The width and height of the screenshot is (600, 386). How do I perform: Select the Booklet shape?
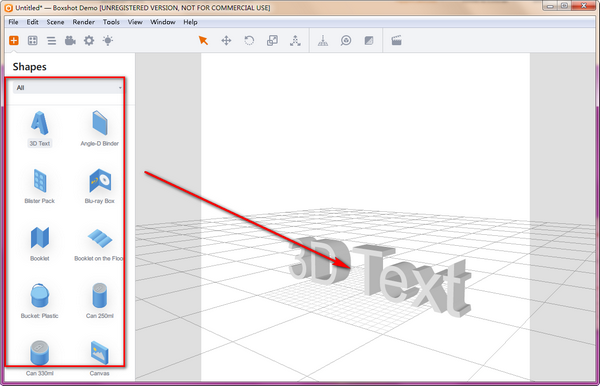point(40,244)
